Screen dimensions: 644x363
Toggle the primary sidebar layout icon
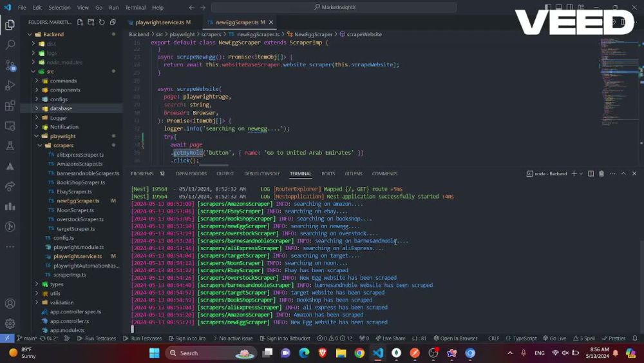pos(548,7)
